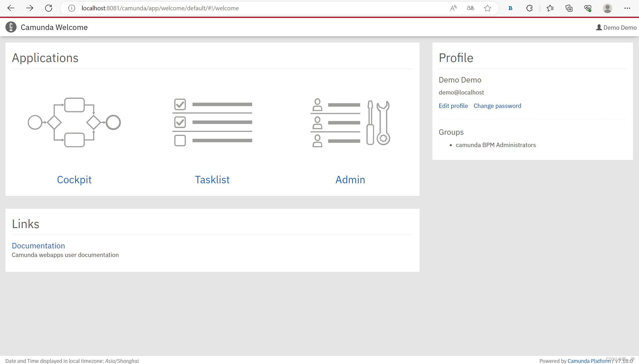Open the Admin application
Image resolution: width=639 pixels, height=364 pixels.
(x=350, y=179)
